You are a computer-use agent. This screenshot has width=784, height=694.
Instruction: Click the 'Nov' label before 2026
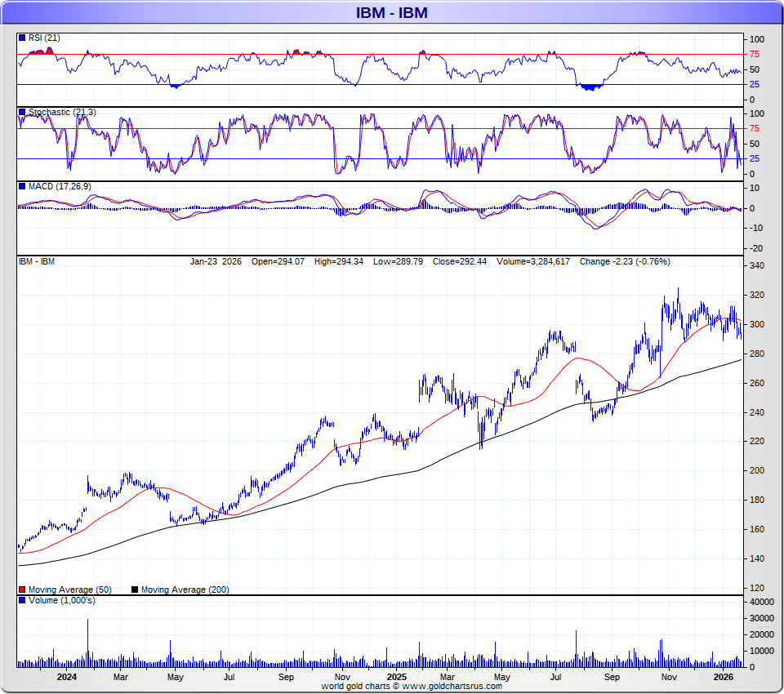[669, 677]
